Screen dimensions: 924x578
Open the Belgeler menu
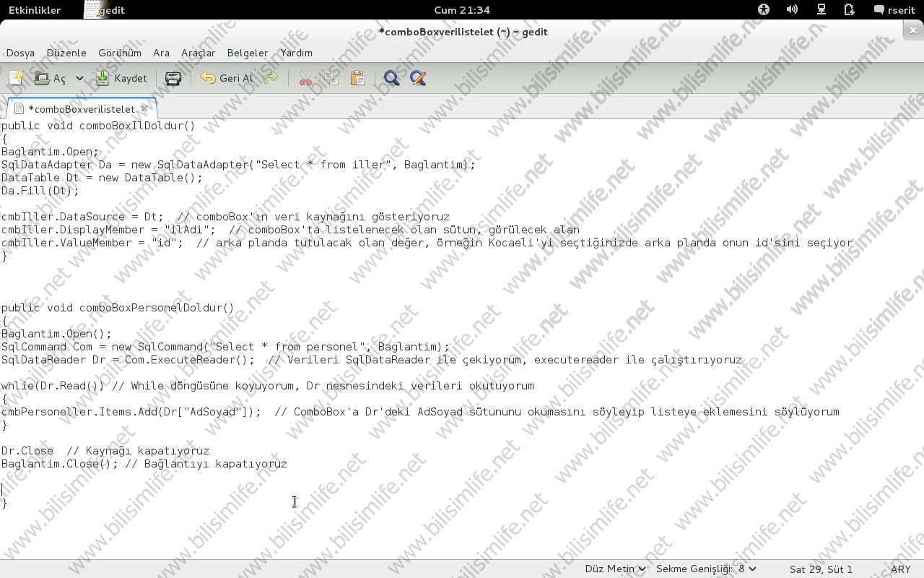tap(248, 53)
